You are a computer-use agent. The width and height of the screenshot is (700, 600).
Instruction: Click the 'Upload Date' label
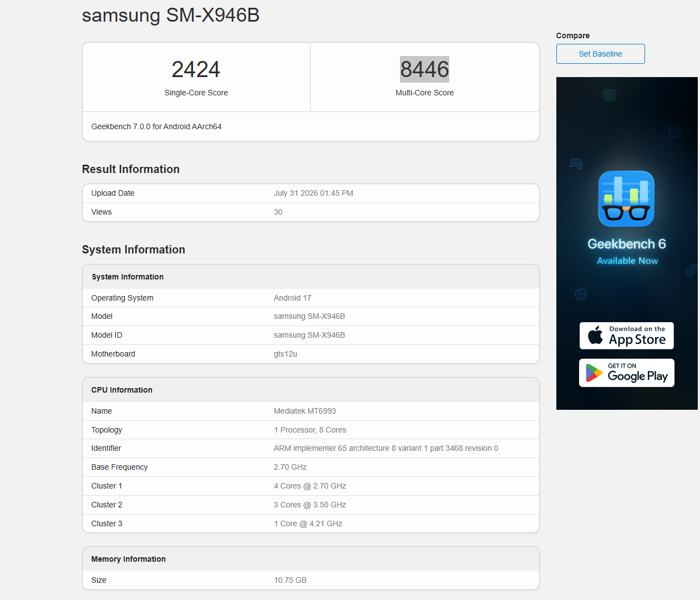pyautogui.click(x=113, y=193)
